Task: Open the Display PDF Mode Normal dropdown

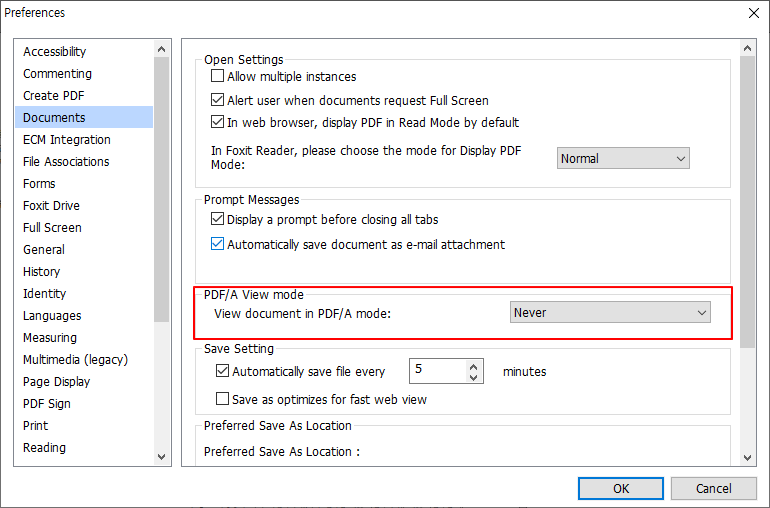Action: [623, 158]
